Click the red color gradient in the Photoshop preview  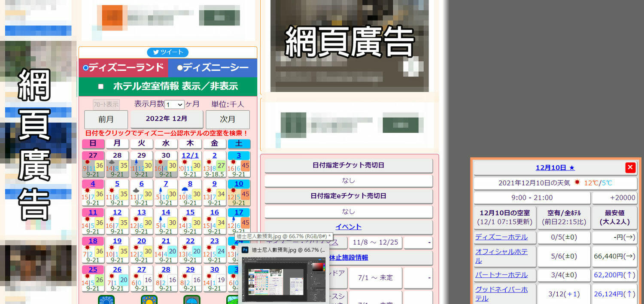[319, 267]
